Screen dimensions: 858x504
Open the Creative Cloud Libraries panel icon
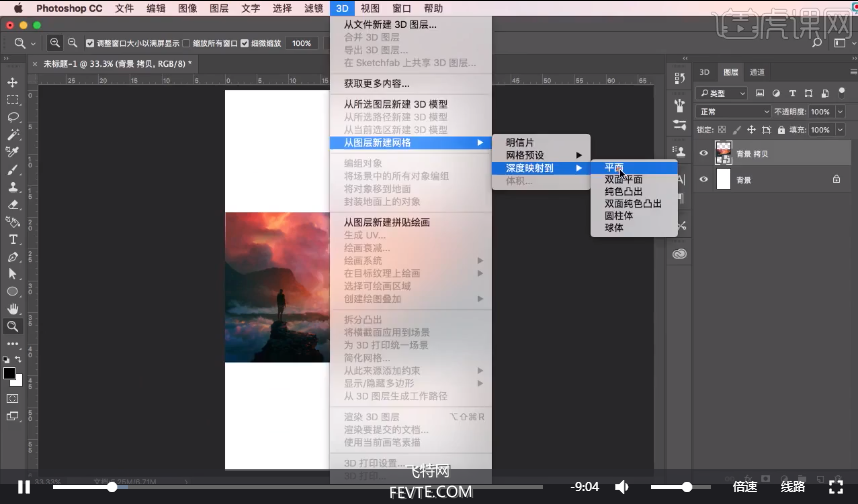tap(679, 254)
